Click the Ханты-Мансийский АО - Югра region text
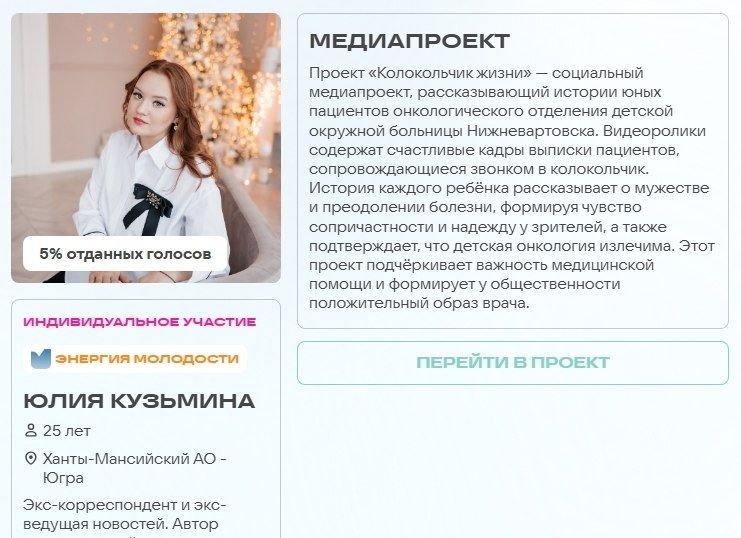741x538 pixels. point(135,468)
